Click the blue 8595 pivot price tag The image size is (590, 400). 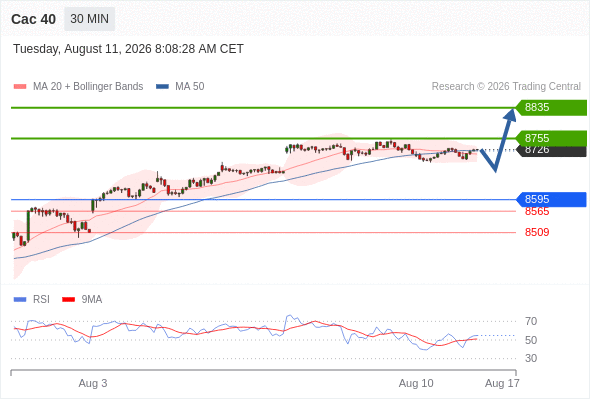[x=551, y=199]
